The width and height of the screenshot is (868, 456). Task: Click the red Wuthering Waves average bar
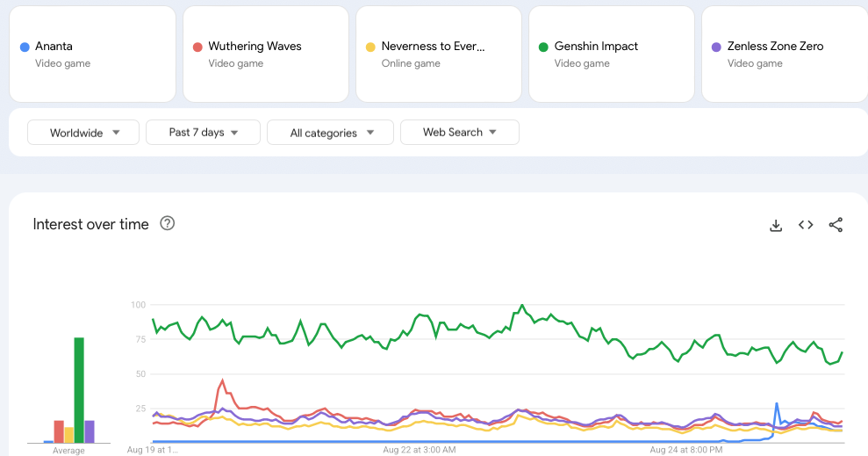point(59,431)
